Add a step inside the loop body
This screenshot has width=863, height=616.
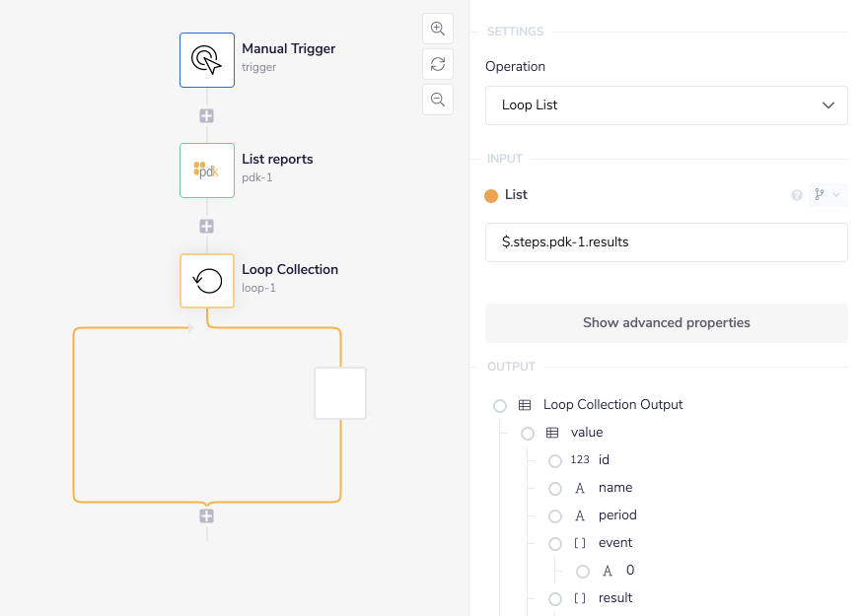tap(339, 393)
